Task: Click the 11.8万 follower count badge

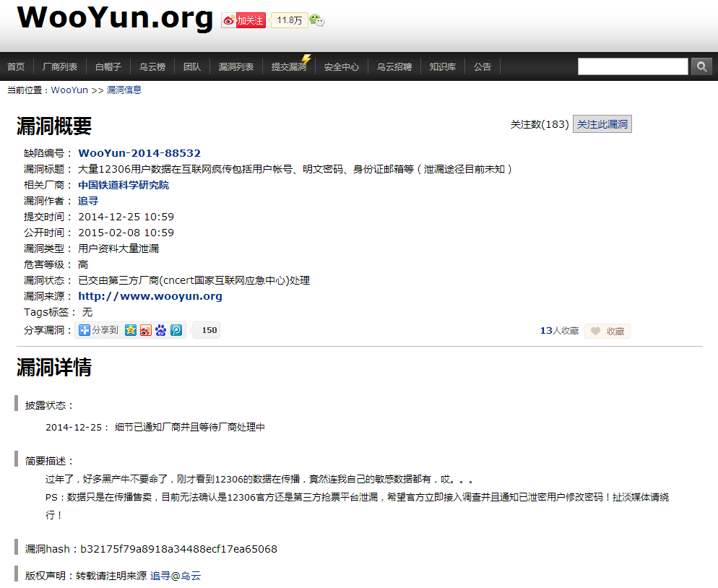Action: 289,20
